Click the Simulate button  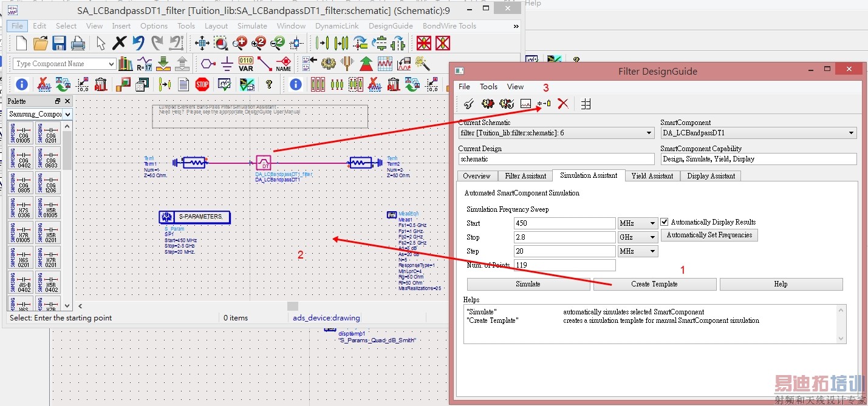tap(528, 284)
